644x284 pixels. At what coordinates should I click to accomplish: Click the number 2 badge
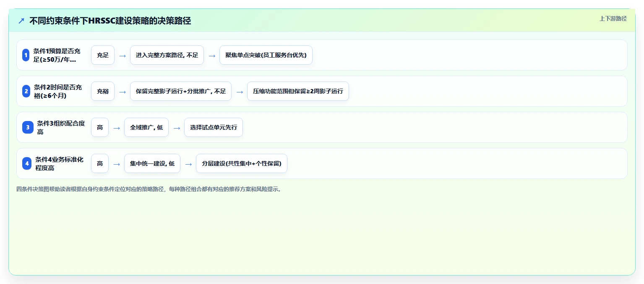click(x=26, y=91)
